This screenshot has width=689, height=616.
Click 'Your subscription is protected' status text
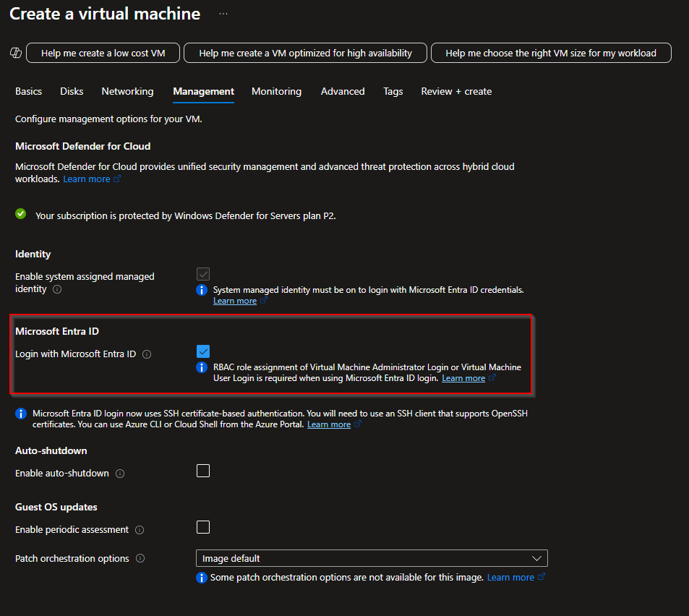(x=185, y=215)
